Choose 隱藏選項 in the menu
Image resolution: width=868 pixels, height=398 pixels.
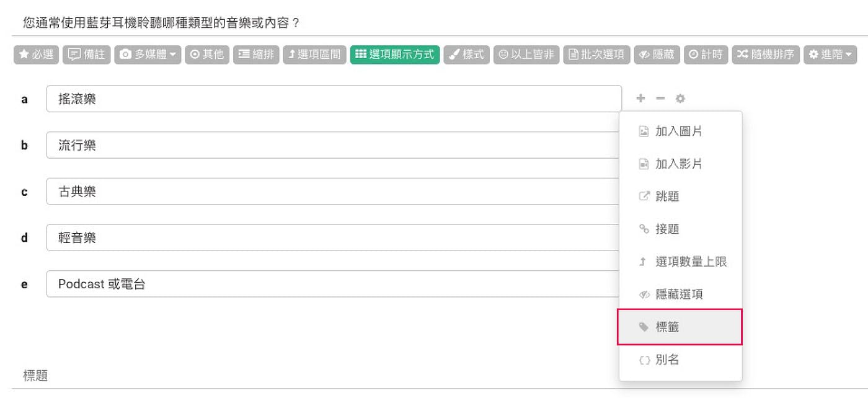(x=680, y=294)
